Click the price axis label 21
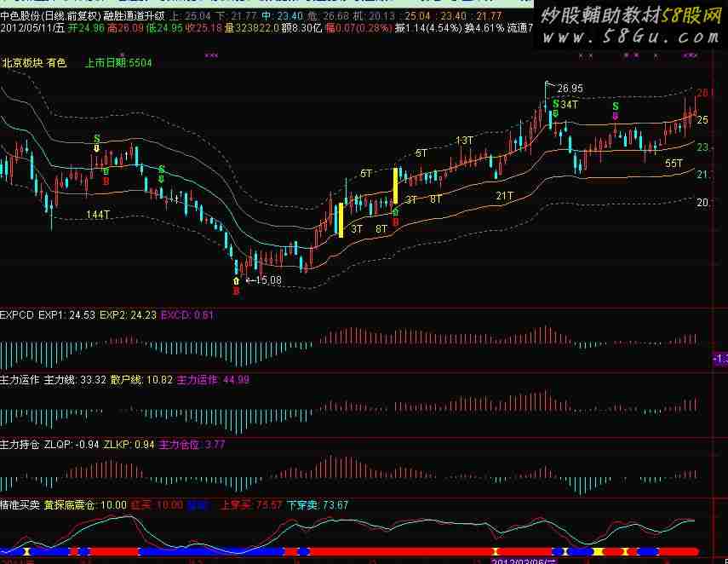 pyautogui.click(x=703, y=175)
